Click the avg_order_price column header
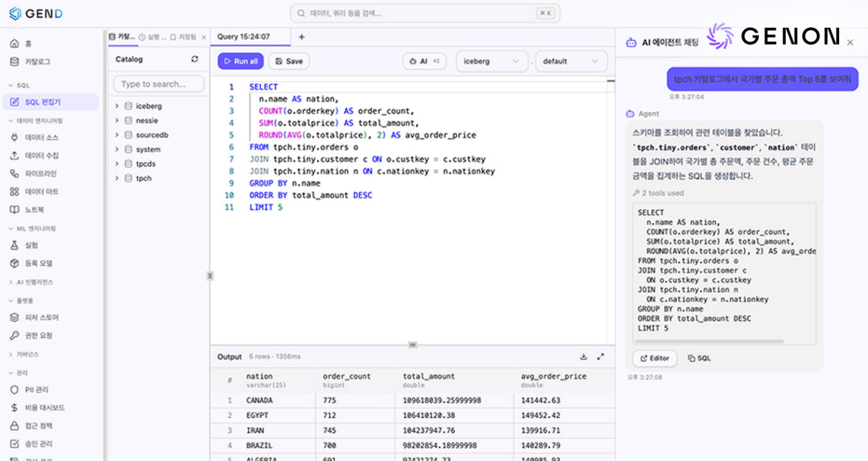The image size is (868, 461). (564, 380)
